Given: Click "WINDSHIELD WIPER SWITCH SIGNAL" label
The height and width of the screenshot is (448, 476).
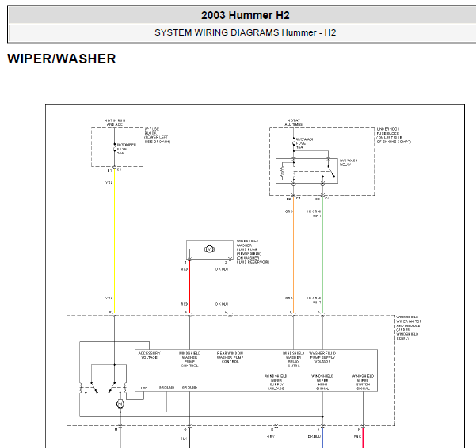Looking at the screenshot, I should pos(363,382).
